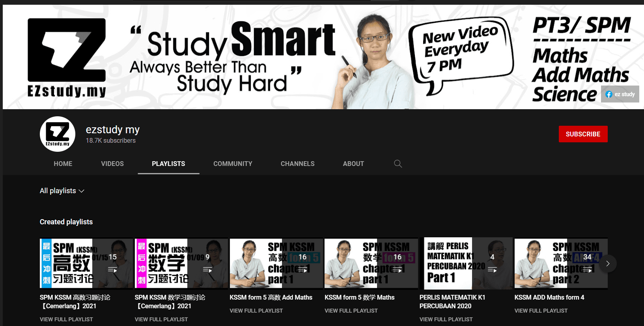The height and width of the screenshot is (326, 644).
Task: Select the PLAYLISTS tab
Action: tap(168, 164)
